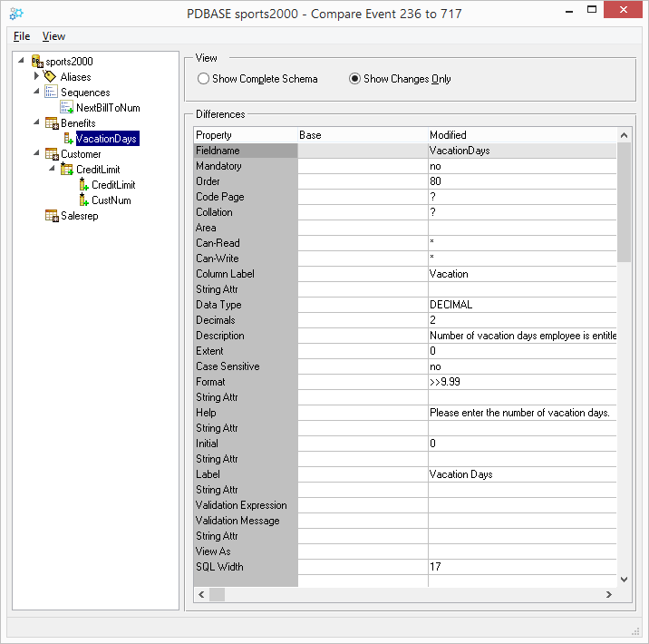Select the CustNum tree item
Screen dimensions: 649x644
point(111,200)
